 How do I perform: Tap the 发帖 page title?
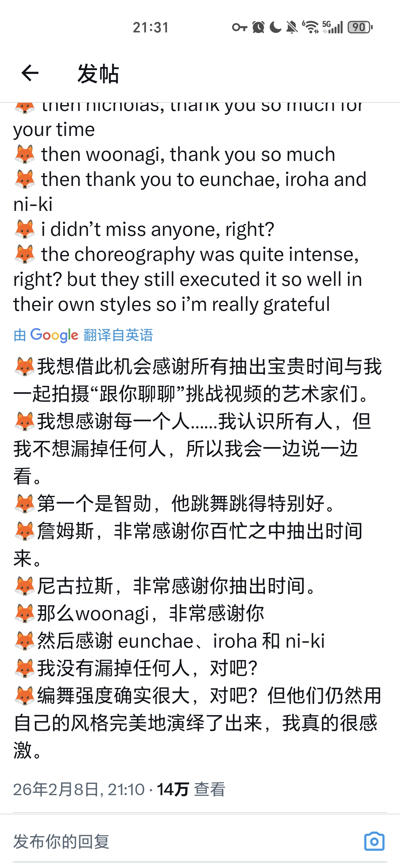pos(98,73)
